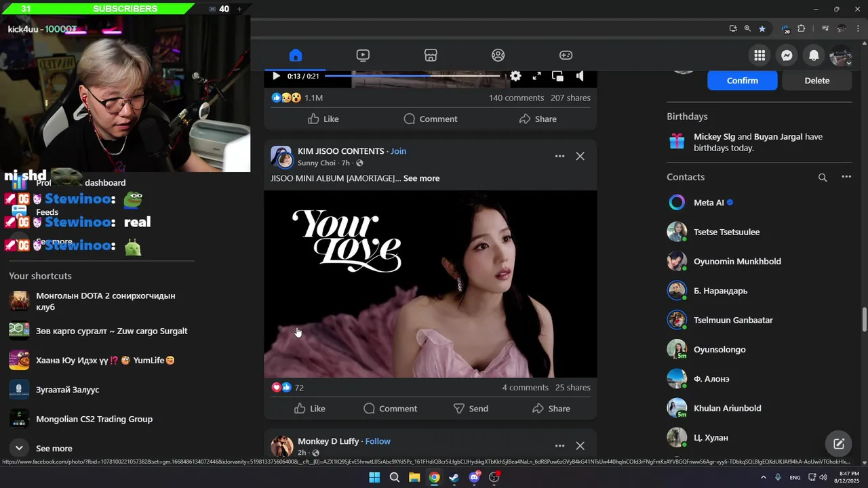Open the 4 comments link
The height and width of the screenshot is (488, 868).
point(526,388)
